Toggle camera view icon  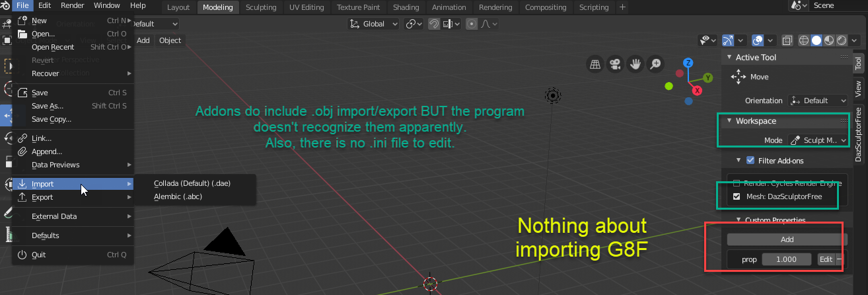pyautogui.click(x=615, y=64)
